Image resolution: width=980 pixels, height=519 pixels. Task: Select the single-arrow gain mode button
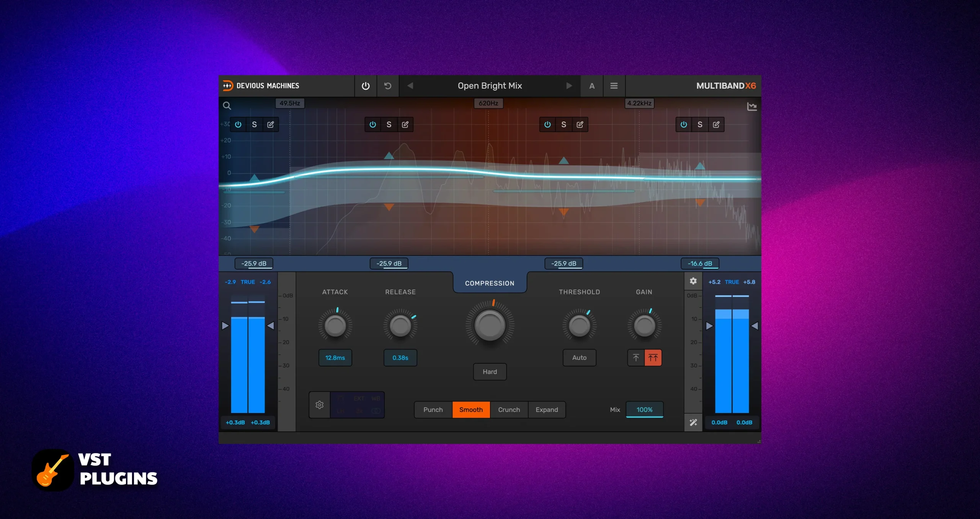(636, 358)
